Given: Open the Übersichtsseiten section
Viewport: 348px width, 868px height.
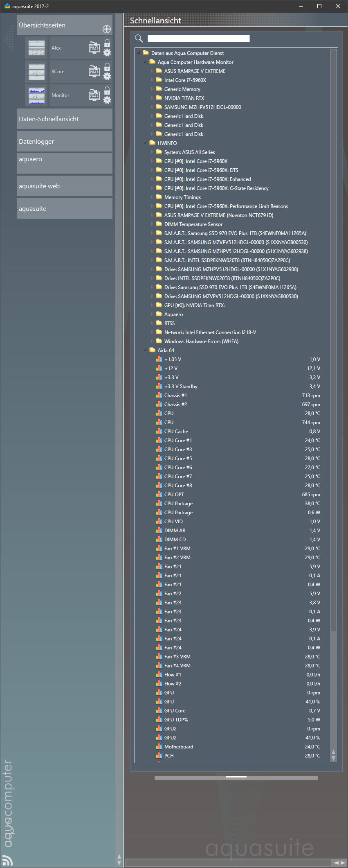Looking at the screenshot, I should (65, 25).
